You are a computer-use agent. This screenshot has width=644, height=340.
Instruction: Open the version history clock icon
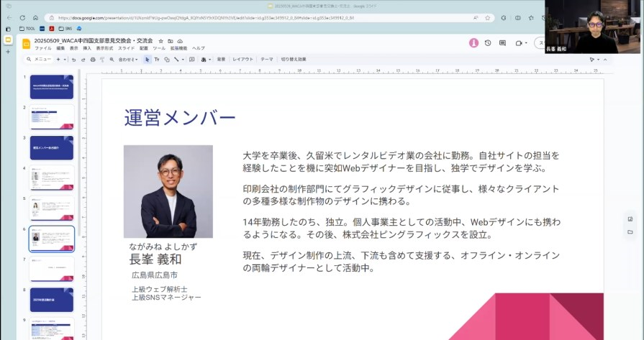pos(488,43)
